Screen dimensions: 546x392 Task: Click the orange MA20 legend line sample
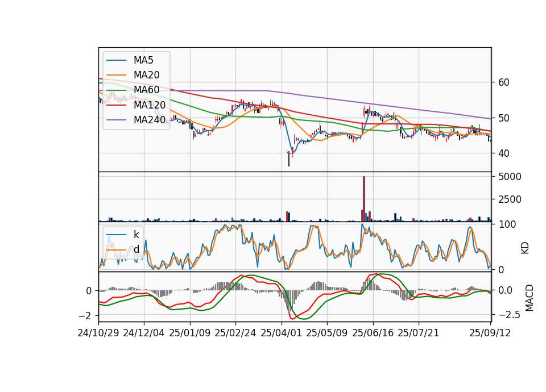(116, 75)
